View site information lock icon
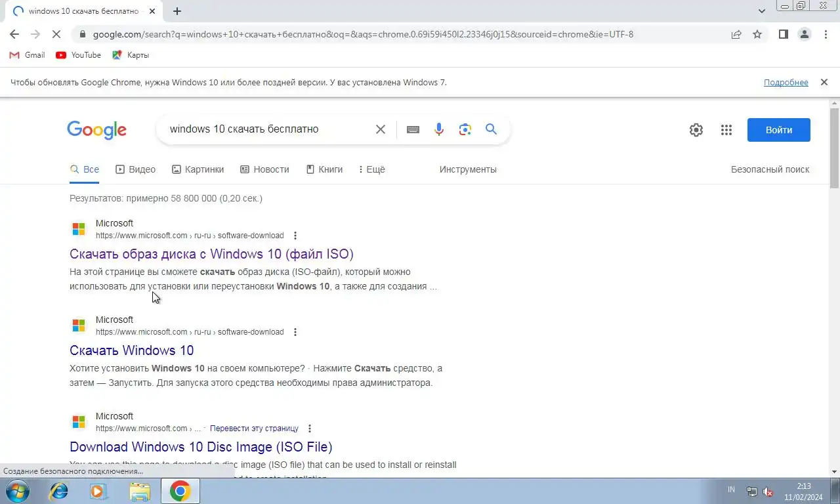Image resolution: width=840 pixels, height=504 pixels. pos(82,34)
